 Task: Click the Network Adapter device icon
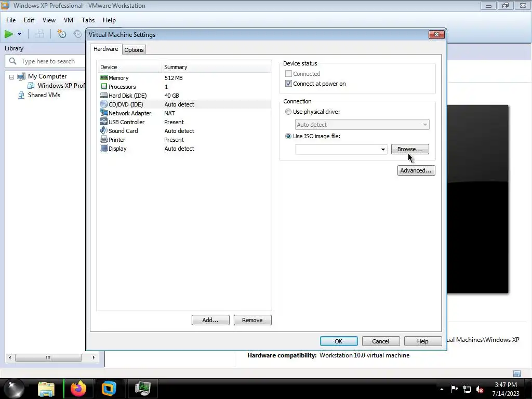click(104, 113)
